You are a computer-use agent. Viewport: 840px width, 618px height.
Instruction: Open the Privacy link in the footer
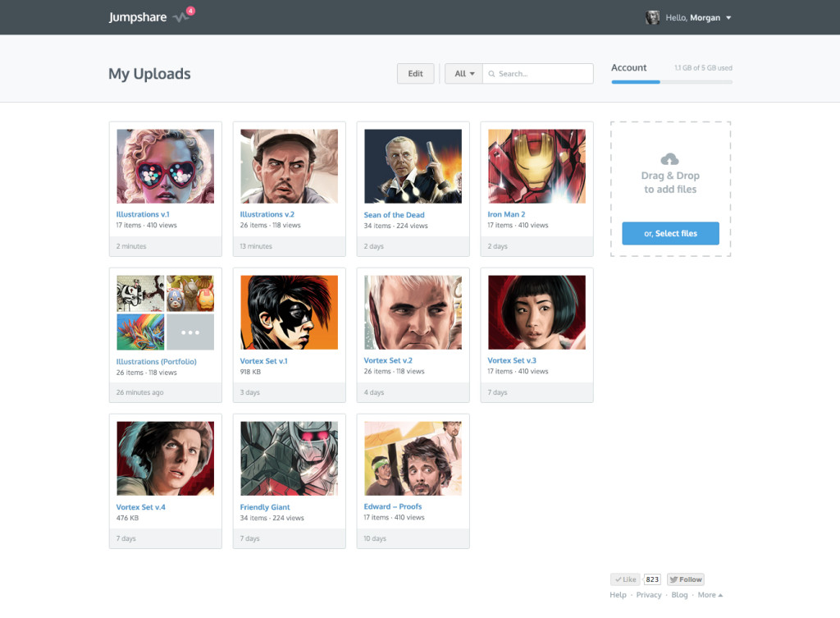coord(649,594)
